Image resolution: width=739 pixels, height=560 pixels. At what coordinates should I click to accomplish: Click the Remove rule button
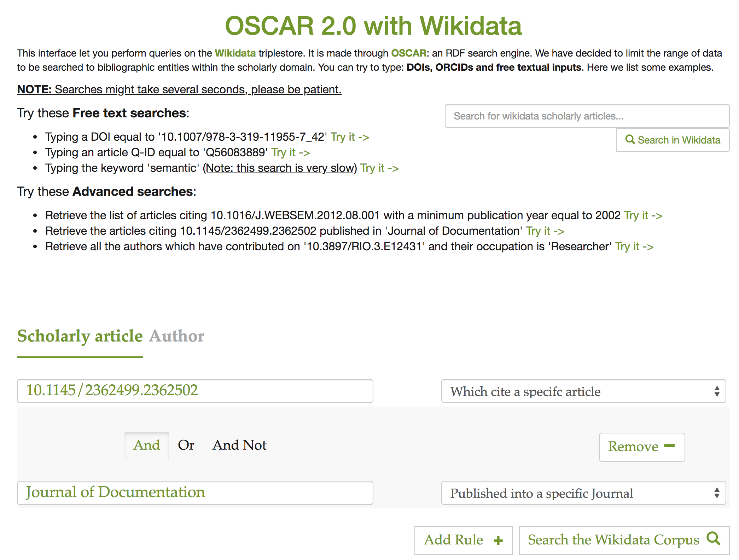coord(642,447)
